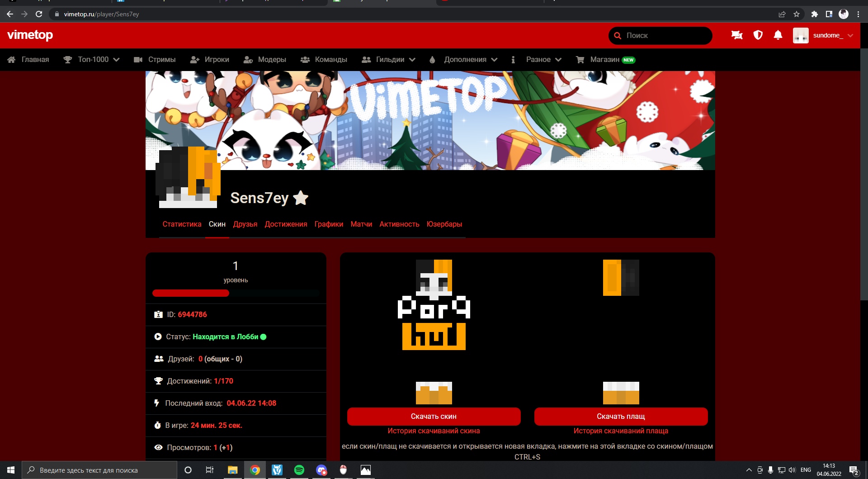This screenshot has height=479, width=868.
Task: Open История скачиваний скина link
Action: tap(434, 431)
